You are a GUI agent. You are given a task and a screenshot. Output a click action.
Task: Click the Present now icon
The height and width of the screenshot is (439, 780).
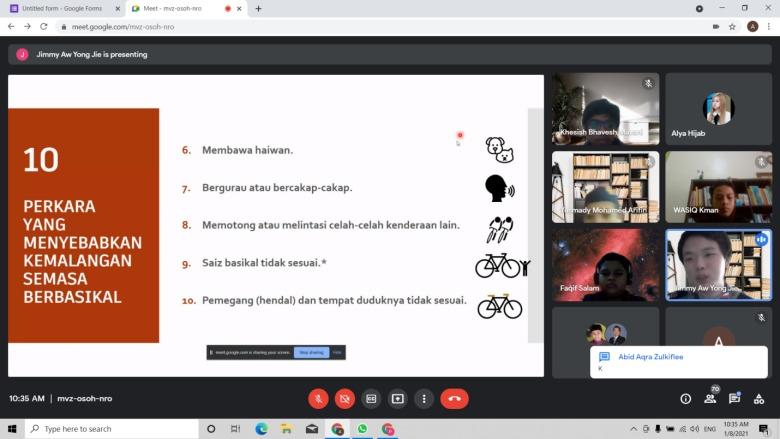(397, 398)
